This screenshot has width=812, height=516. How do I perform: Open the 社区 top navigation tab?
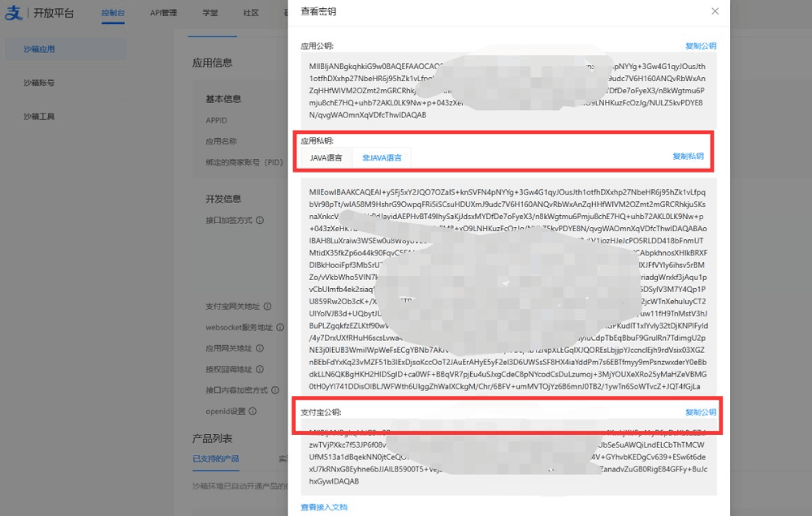pyautogui.click(x=251, y=12)
